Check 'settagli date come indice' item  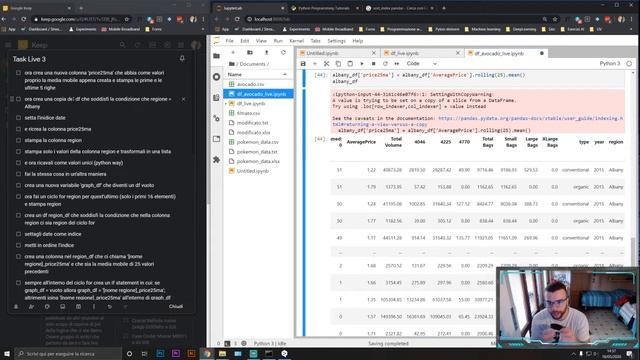[18, 234]
